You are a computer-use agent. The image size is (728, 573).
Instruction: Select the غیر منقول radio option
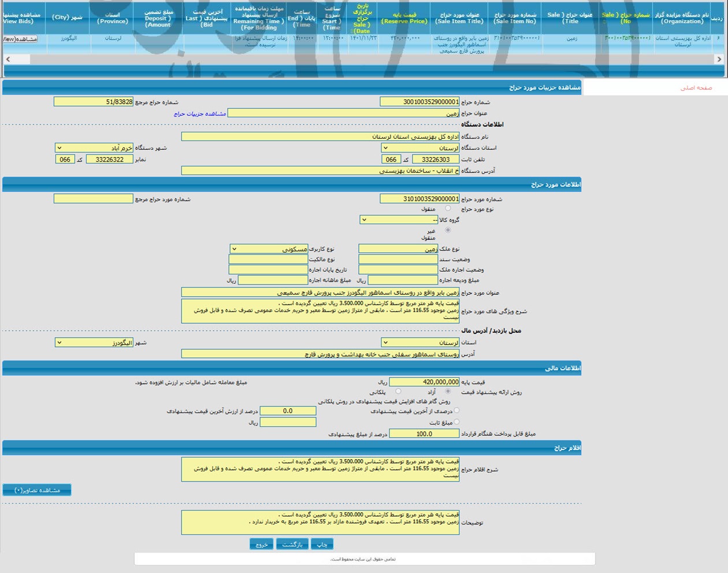tap(448, 230)
